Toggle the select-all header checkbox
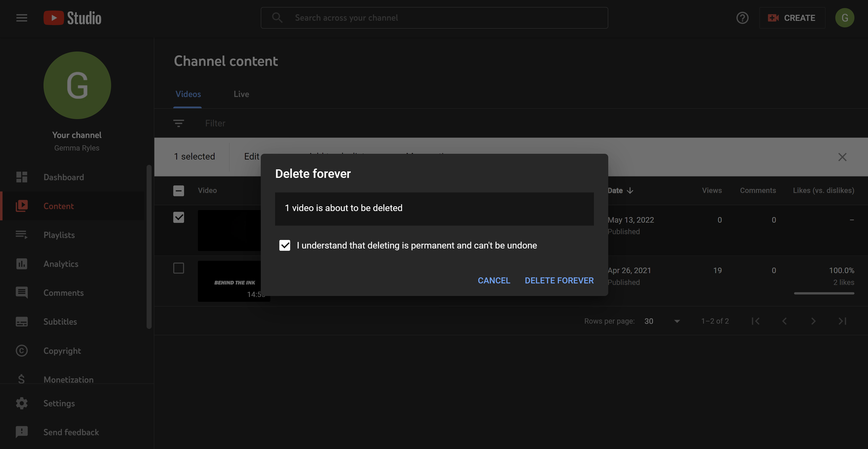 tap(179, 190)
